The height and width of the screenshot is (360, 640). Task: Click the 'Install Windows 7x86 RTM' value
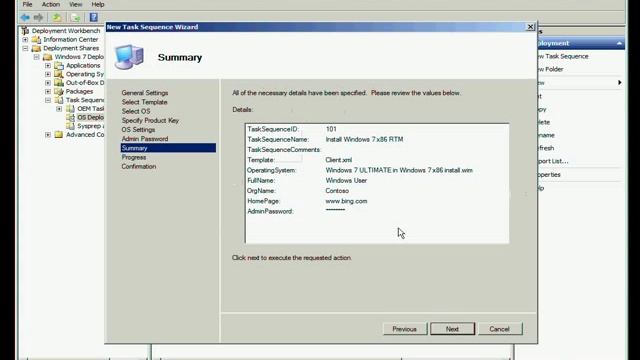tap(364, 139)
